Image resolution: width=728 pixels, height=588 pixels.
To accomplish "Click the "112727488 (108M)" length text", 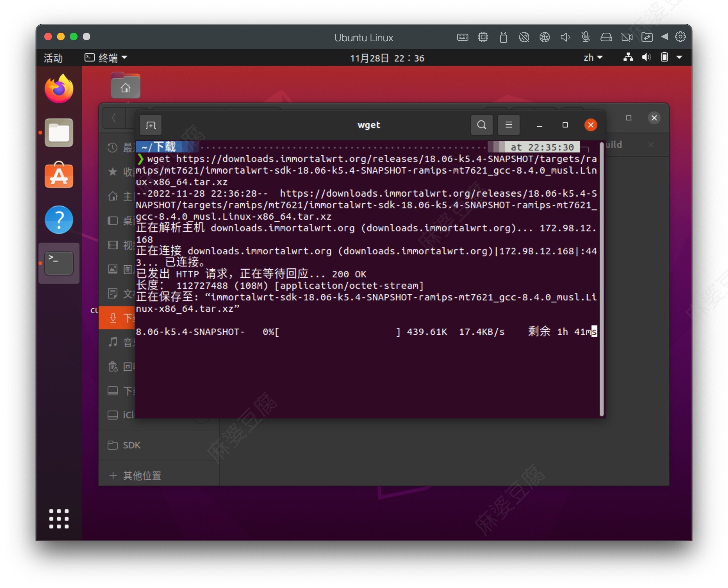I will [x=222, y=286].
